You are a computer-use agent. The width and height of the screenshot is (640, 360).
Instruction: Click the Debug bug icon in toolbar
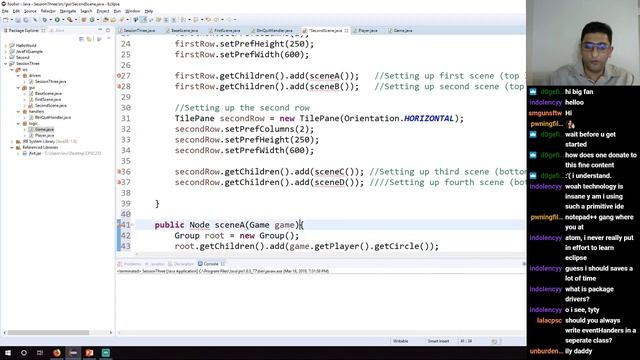pyautogui.click(x=45, y=20)
